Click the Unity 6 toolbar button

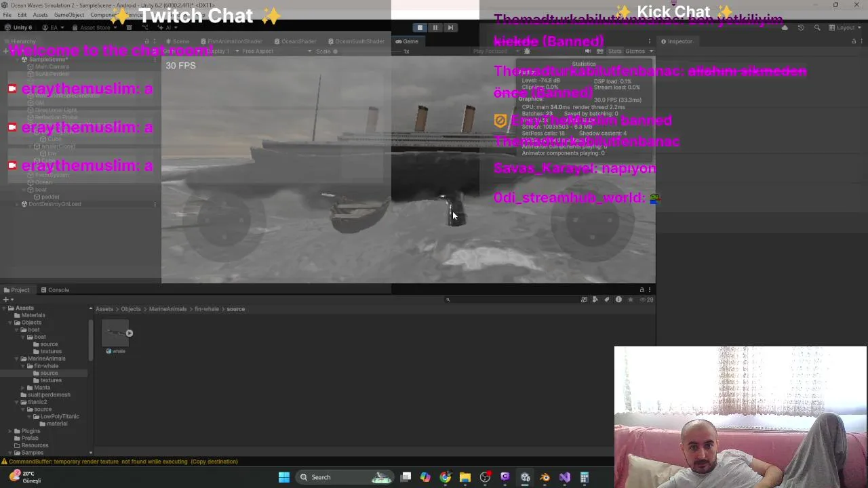(18, 28)
